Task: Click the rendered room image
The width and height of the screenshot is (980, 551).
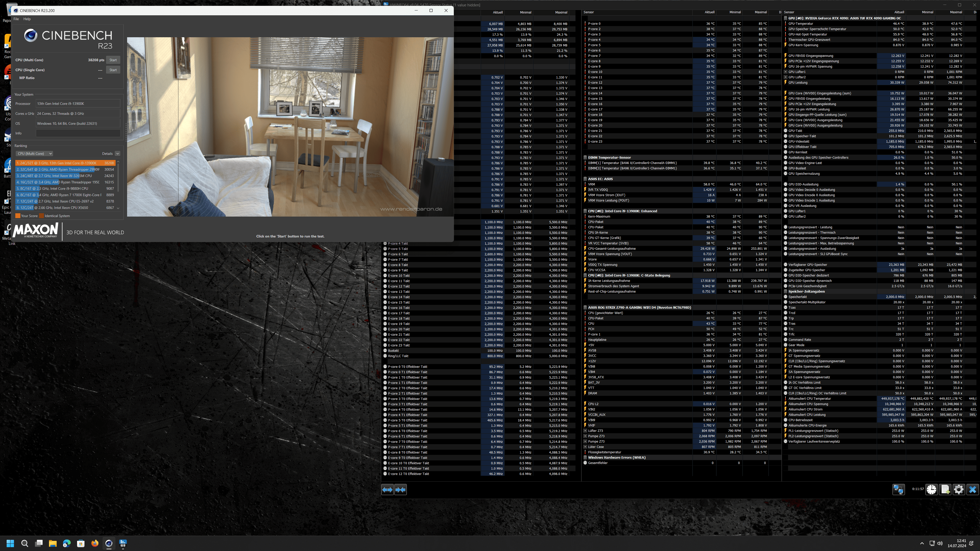Action: [x=290, y=127]
